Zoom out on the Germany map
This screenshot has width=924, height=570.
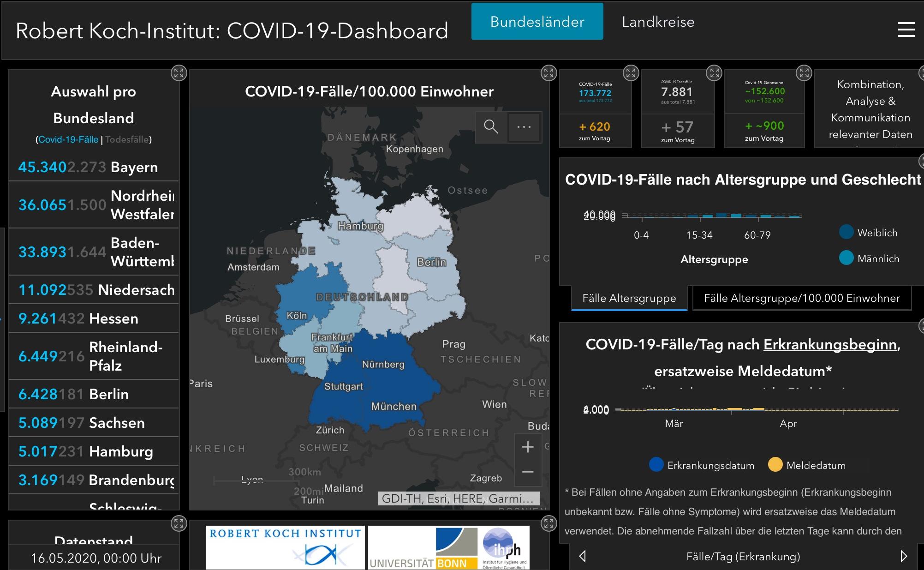tap(527, 473)
